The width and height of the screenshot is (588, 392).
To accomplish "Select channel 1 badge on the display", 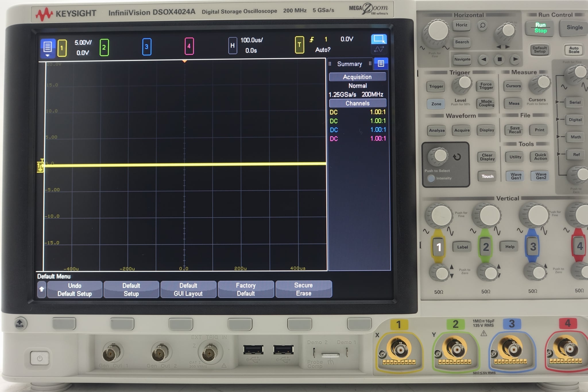I will 62,48.
